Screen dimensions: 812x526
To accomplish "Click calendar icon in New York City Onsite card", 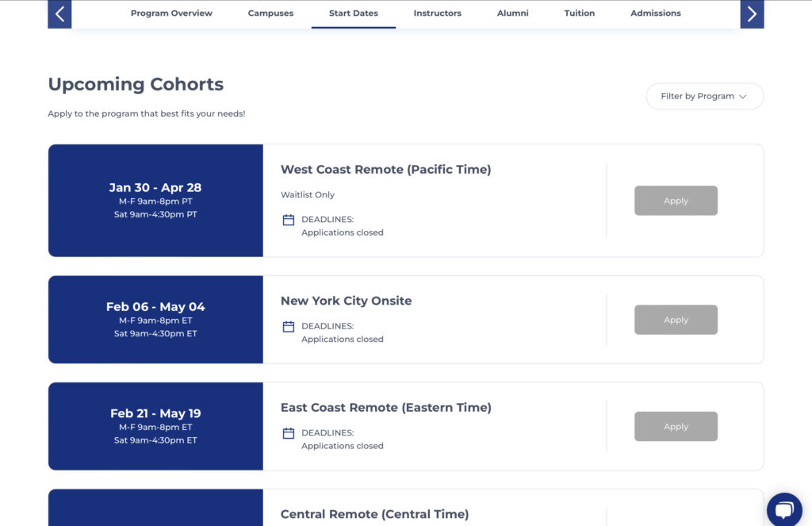I will pos(289,326).
